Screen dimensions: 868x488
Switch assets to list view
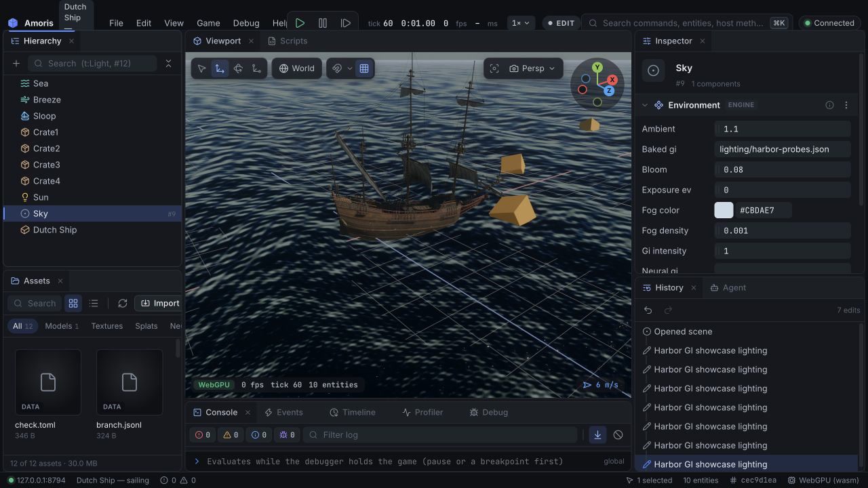pyautogui.click(x=94, y=303)
